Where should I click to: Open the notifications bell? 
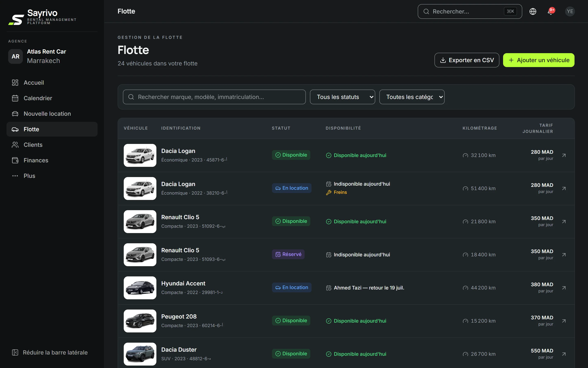[551, 11]
